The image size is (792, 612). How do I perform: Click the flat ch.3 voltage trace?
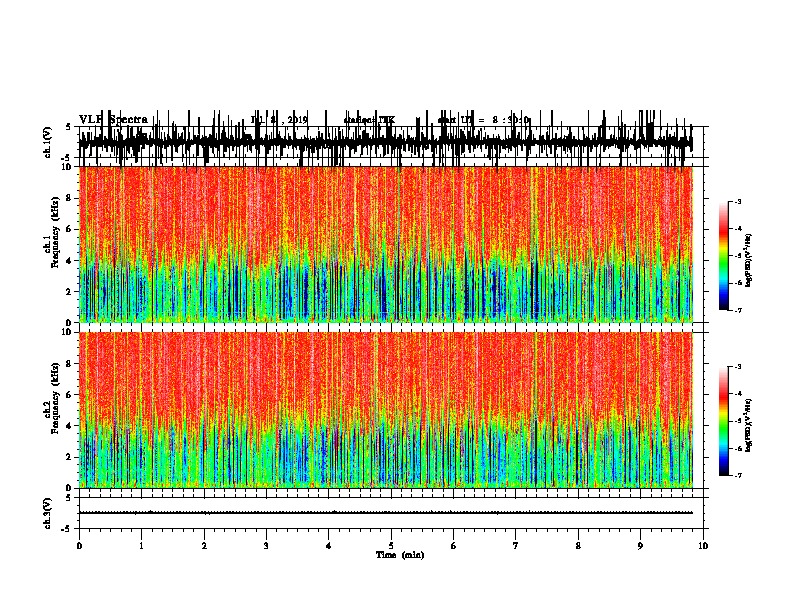point(385,513)
